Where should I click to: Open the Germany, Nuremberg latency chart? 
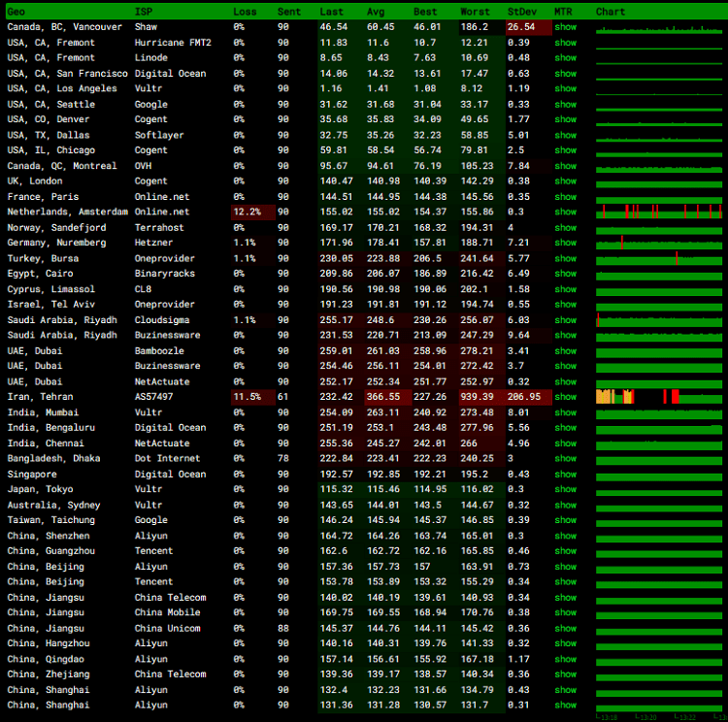[659, 243]
